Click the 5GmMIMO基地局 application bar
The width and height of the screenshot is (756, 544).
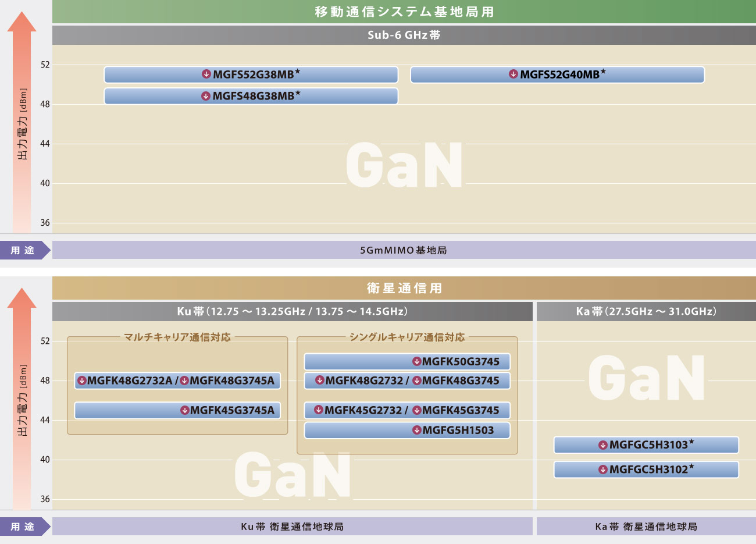click(404, 250)
